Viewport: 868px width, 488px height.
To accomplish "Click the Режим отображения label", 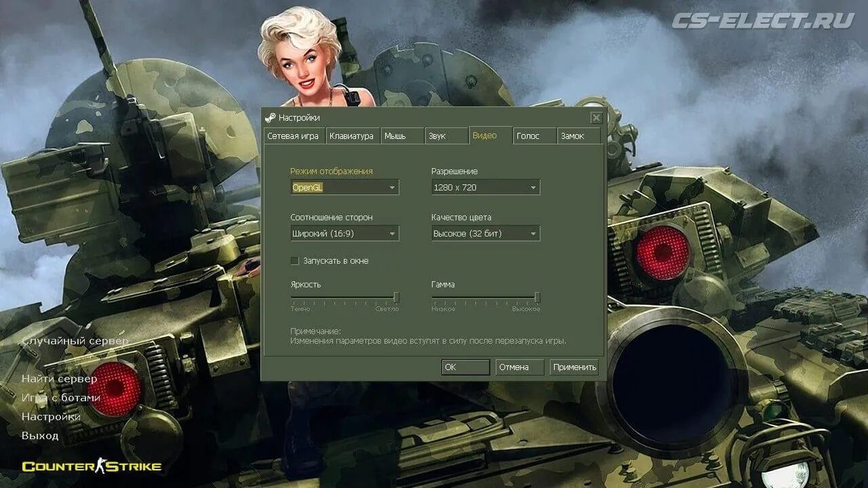I will (332, 171).
